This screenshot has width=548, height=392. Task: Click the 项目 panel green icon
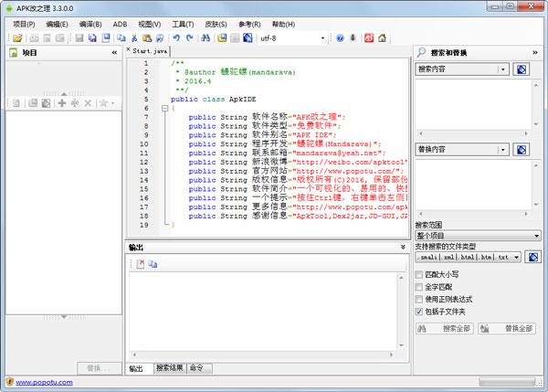pos(14,53)
